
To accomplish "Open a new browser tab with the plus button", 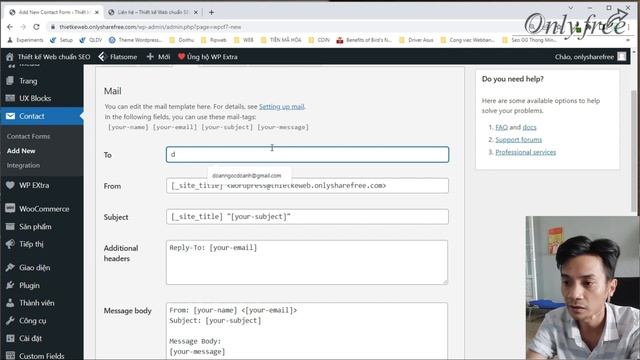I will tap(211, 12).
